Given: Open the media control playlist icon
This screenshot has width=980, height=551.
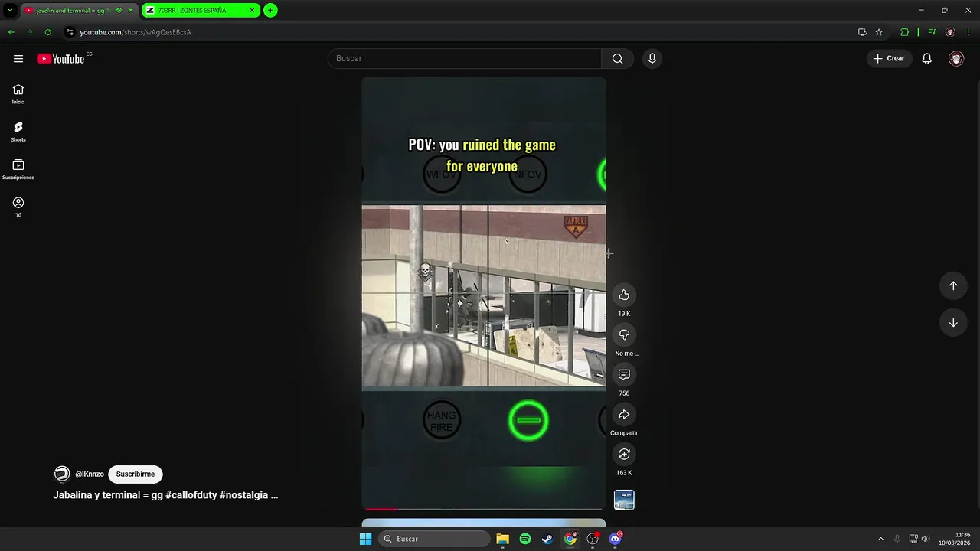Looking at the screenshot, I should tap(932, 32).
